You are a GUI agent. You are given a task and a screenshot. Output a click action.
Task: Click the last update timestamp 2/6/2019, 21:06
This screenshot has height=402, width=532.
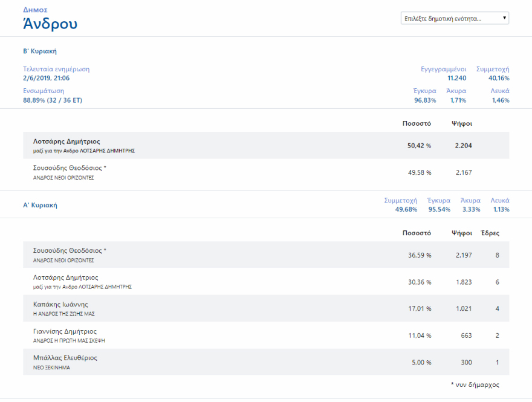coord(47,78)
